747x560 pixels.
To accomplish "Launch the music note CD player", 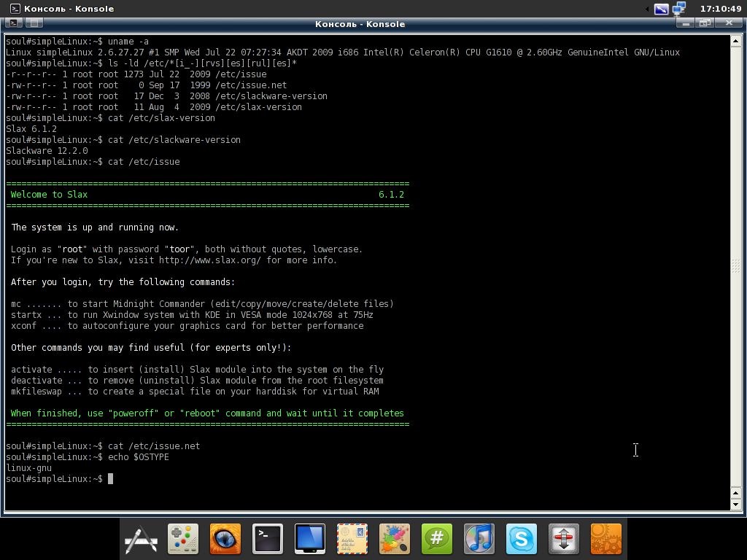I will (479, 539).
